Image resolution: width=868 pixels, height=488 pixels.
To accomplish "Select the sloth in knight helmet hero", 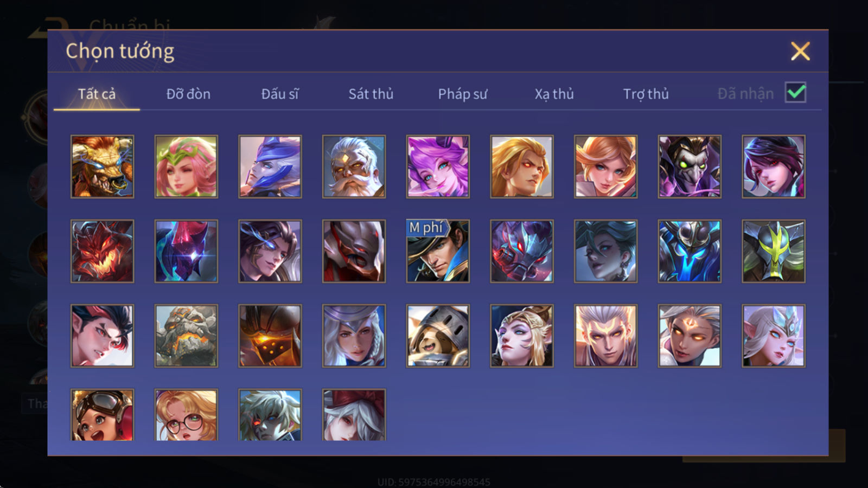I will click(x=438, y=336).
